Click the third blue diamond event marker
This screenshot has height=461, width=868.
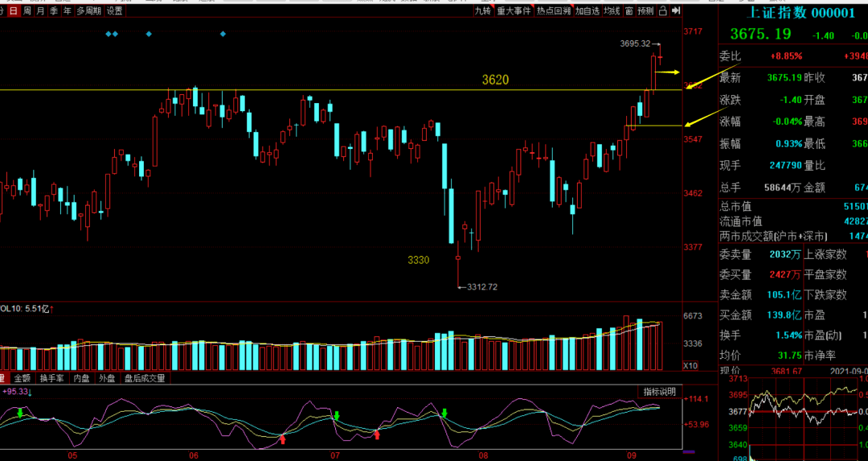tap(149, 34)
